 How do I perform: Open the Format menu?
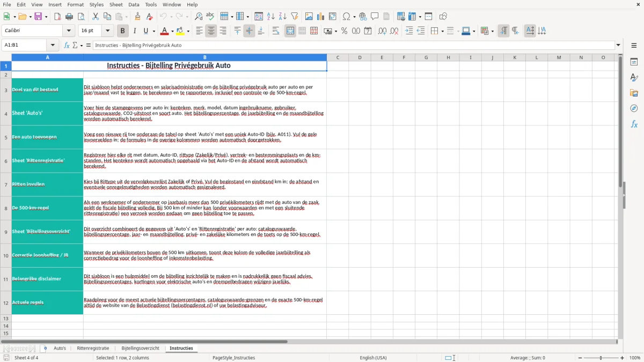click(75, 4)
